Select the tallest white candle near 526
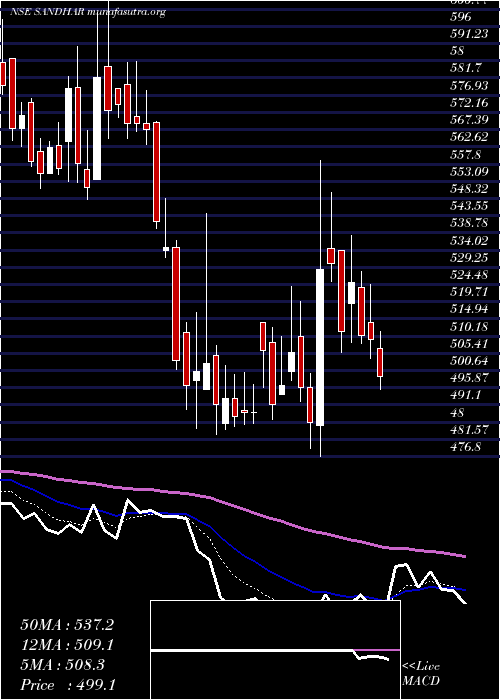This screenshot has width=500, height=700. click(x=320, y=347)
